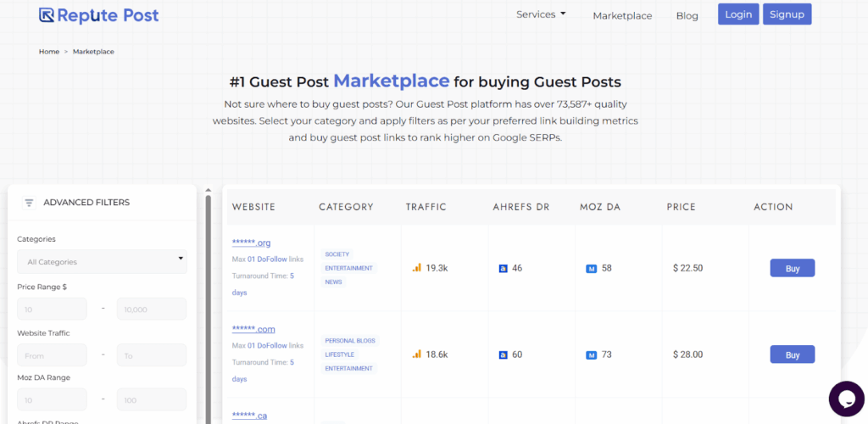Buy the $28.00 .com guest post
The image size is (868, 424).
click(x=792, y=354)
